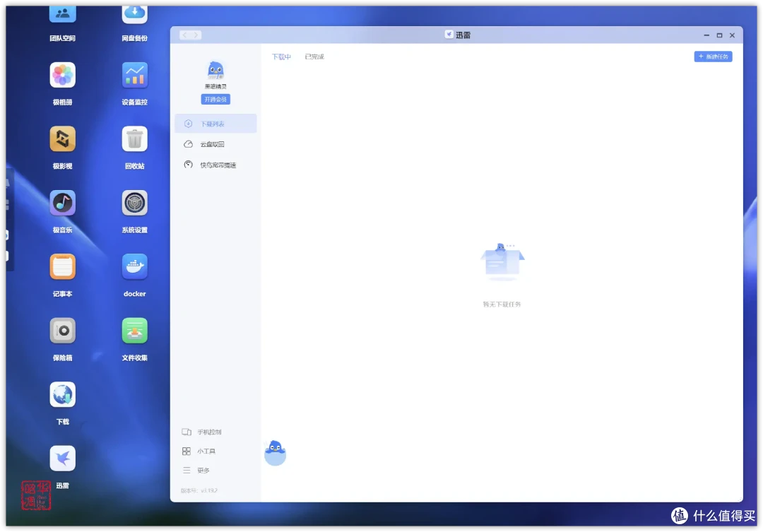This screenshot has width=763, height=532.
Task: Open 快鸟宽带提速 in the sidebar
Action: 215,165
